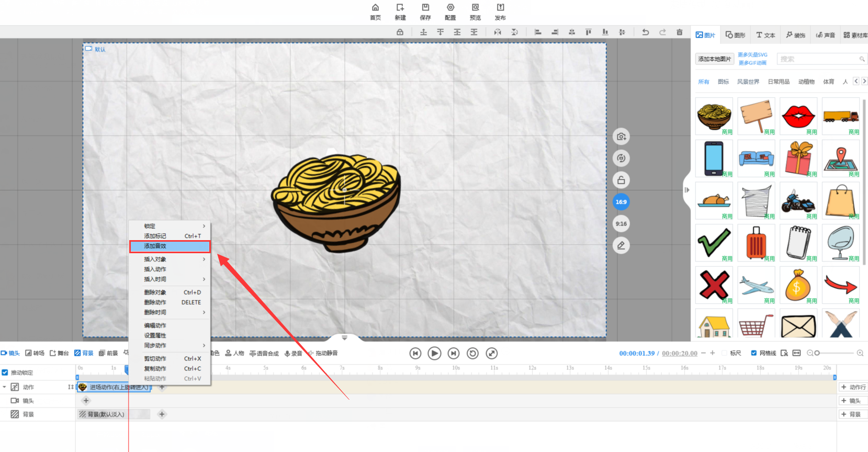Viewport: 868px width, 452px height.
Task: Expand the 插入对象 submenu
Action: [170, 259]
